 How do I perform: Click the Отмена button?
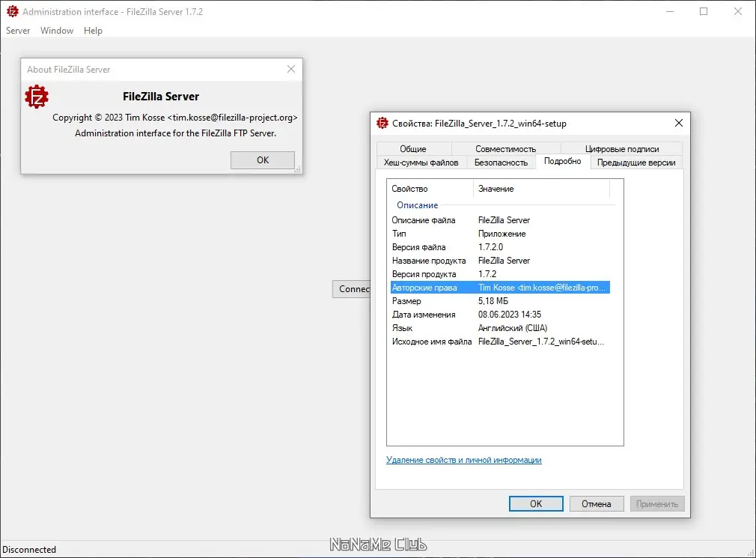(x=597, y=503)
